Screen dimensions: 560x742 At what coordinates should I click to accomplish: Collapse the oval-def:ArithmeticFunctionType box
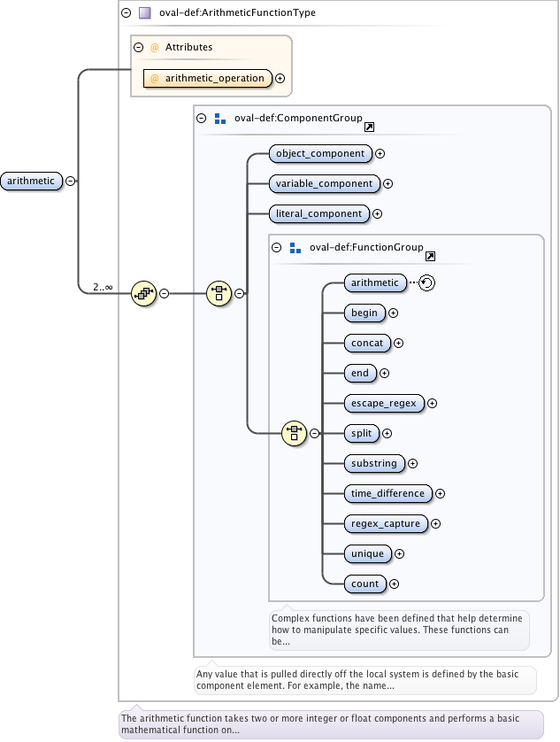click(x=126, y=13)
